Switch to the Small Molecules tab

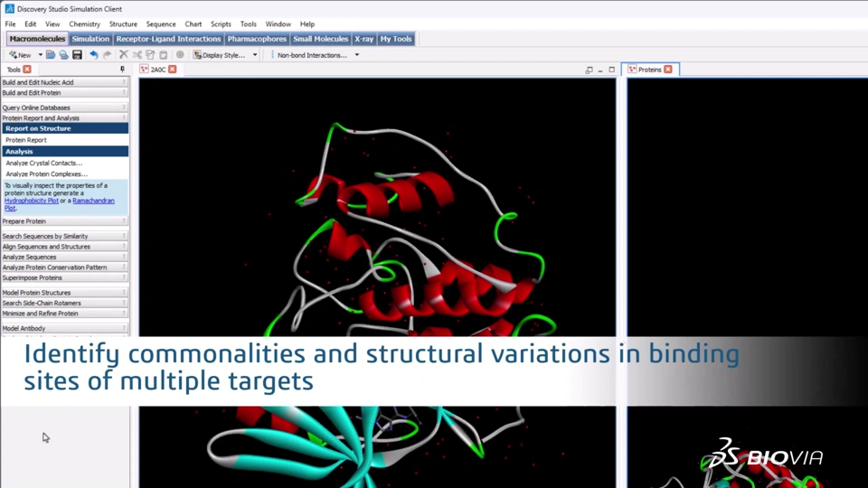point(320,39)
